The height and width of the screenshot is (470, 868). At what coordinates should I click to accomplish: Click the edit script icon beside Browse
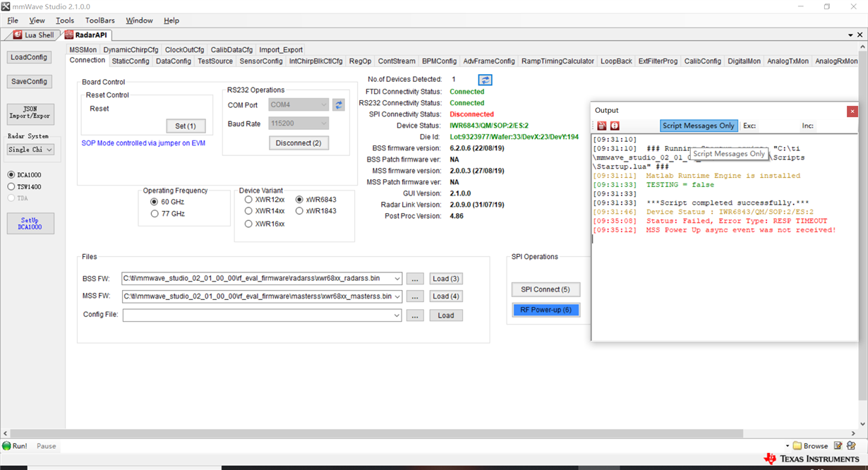coord(838,445)
